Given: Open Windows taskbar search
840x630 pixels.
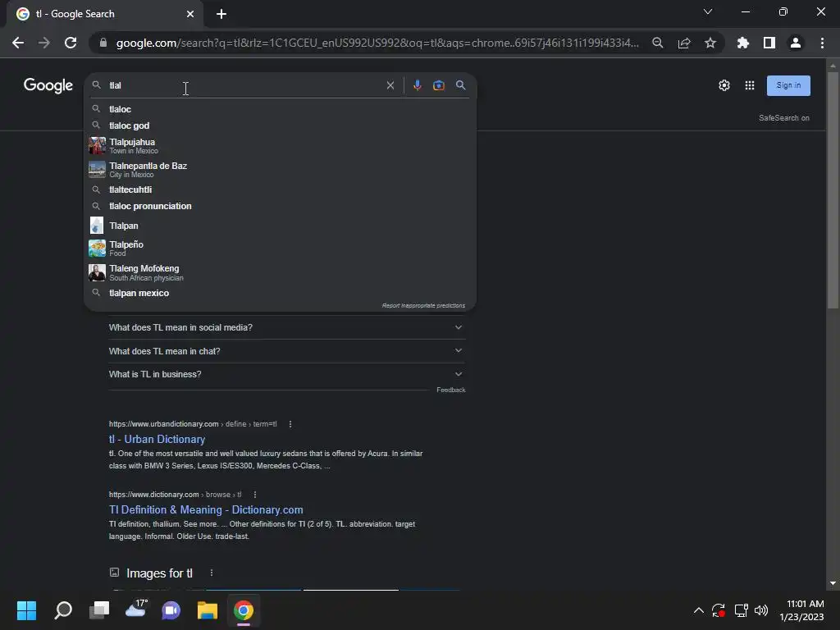Looking at the screenshot, I should (63, 610).
